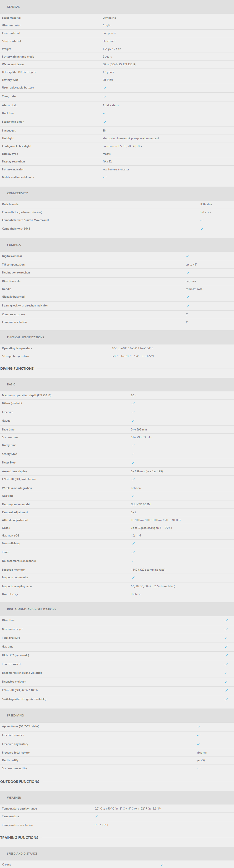This screenshot has height=868, width=234.
Task: Click the DIVING FUNCTIONS heading
Action: pos(17,369)
